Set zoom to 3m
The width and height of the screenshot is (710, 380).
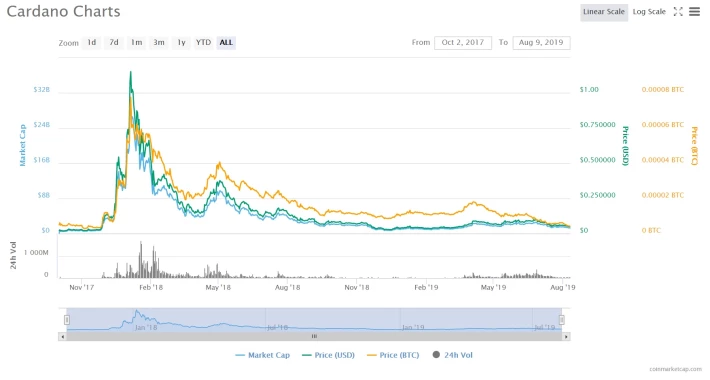[158, 43]
